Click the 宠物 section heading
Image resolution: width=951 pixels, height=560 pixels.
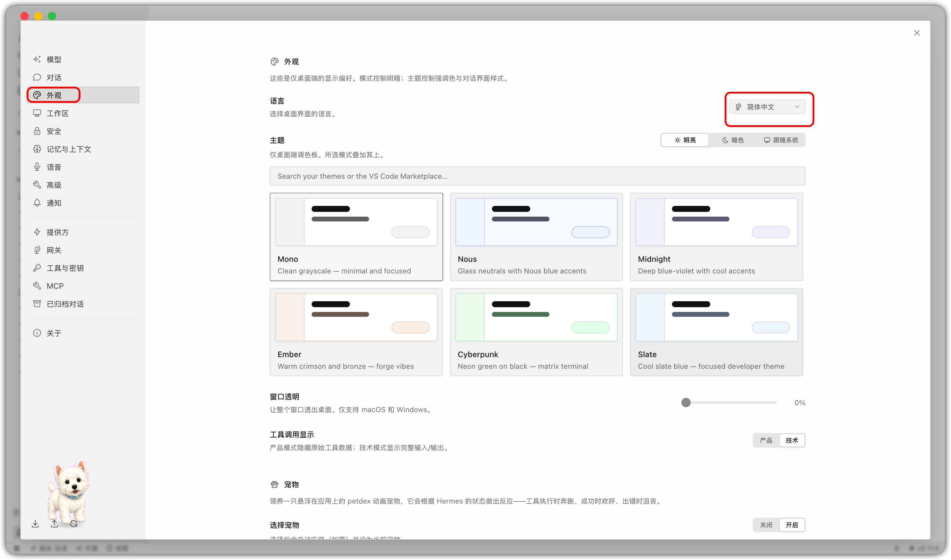click(291, 484)
